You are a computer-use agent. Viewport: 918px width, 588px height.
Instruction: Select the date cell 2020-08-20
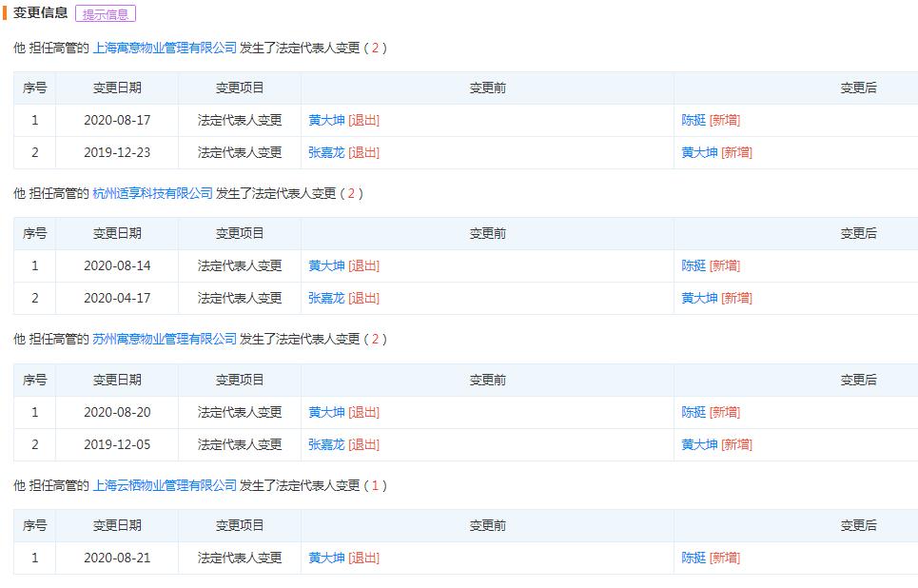tap(117, 412)
